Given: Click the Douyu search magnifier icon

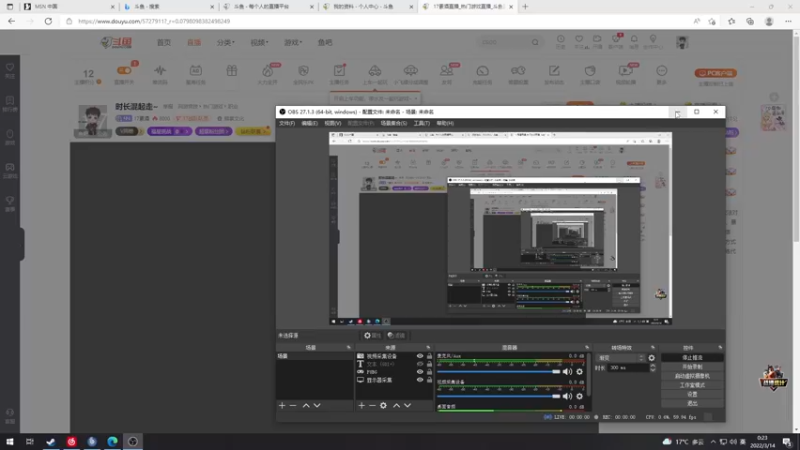Looking at the screenshot, I should [x=535, y=42].
